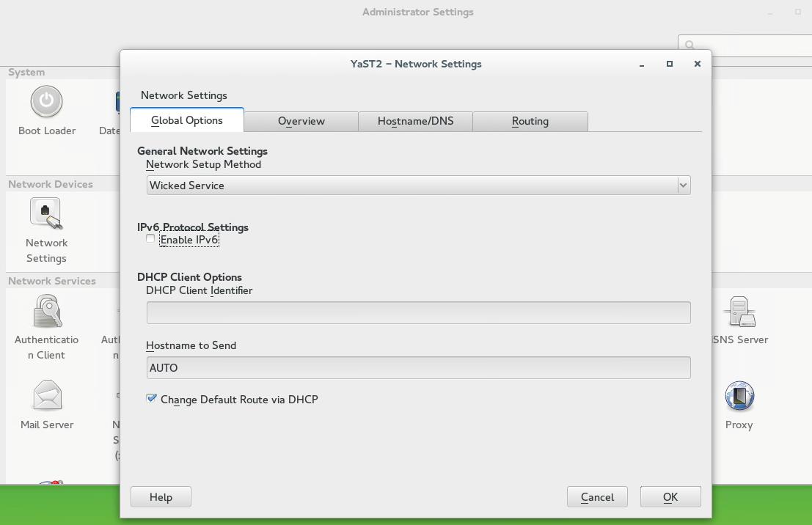Select the Global Options tab
The width and height of the screenshot is (812, 525).
(x=186, y=120)
